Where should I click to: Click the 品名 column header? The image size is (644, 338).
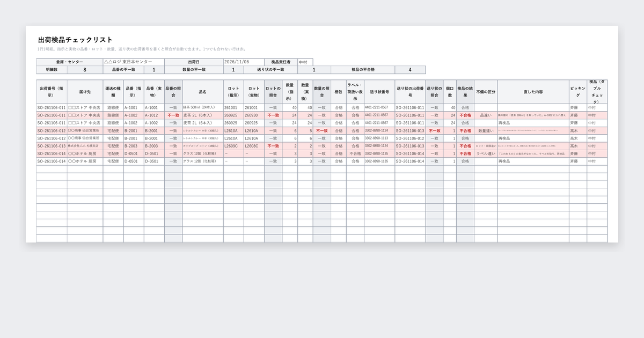(203, 92)
